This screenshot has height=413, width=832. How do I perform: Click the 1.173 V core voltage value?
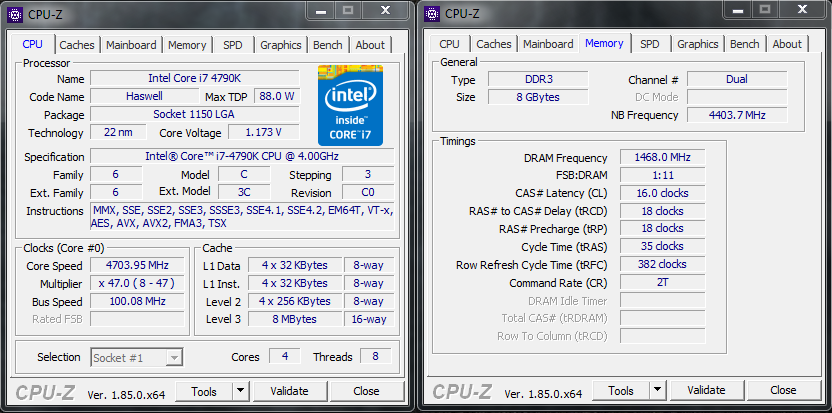[x=264, y=132]
